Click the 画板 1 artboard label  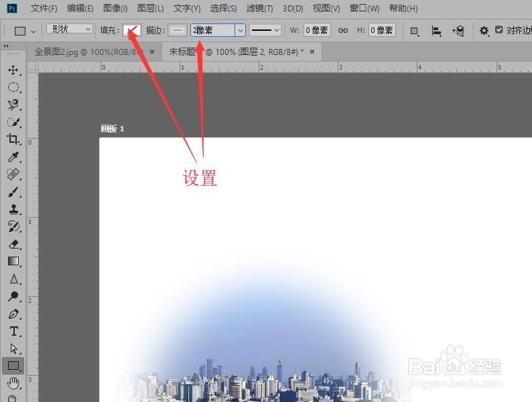tap(113, 129)
